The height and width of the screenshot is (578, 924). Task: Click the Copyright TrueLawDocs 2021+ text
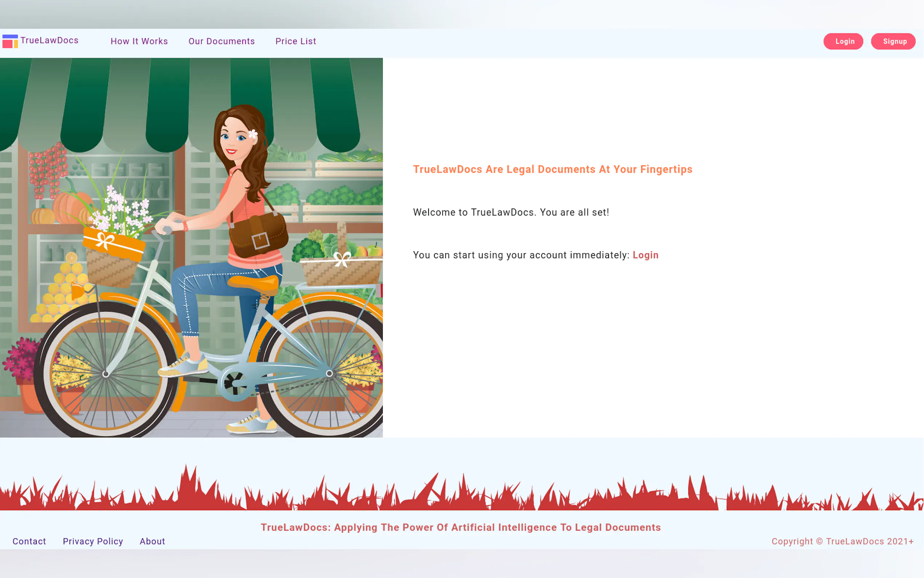(x=842, y=541)
